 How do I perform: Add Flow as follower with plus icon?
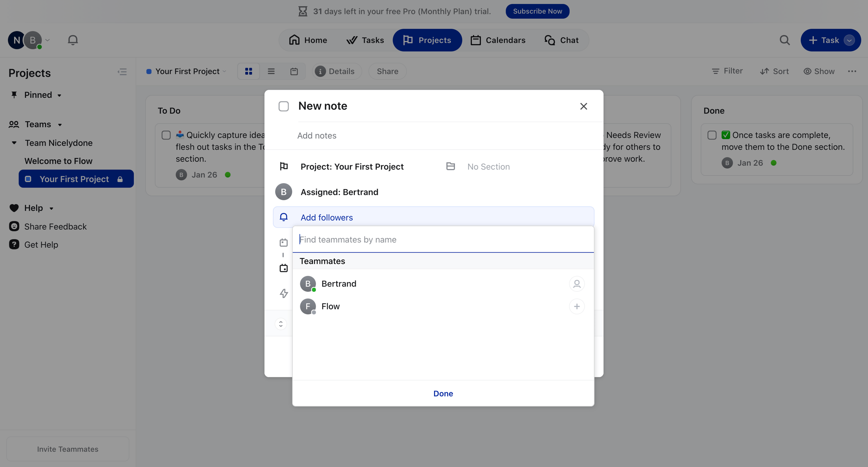pyautogui.click(x=577, y=307)
